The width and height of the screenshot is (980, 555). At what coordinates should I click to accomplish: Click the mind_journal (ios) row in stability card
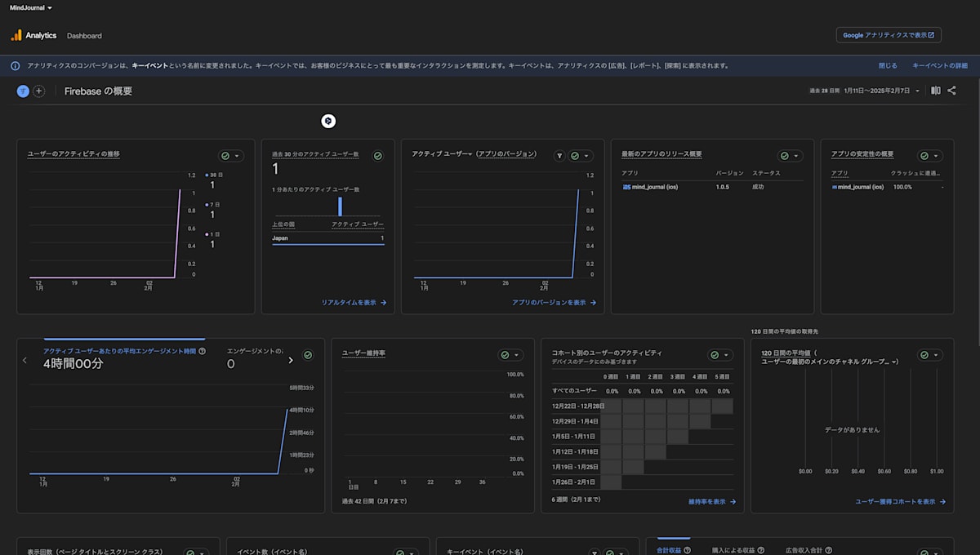click(x=886, y=187)
